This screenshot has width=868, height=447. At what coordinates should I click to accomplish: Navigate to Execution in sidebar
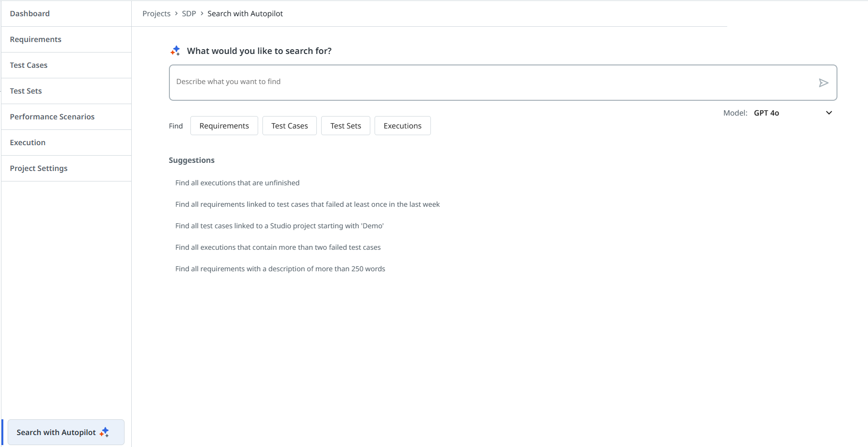[x=28, y=143]
